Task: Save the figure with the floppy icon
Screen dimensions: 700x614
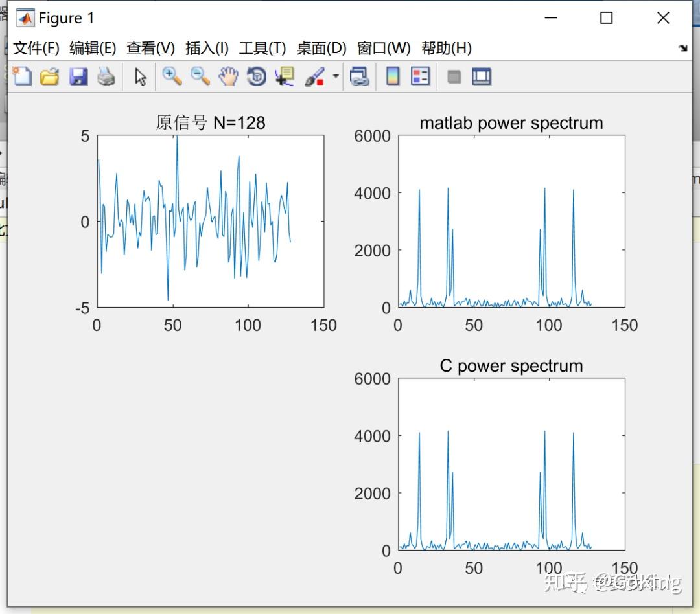Action: coord(78,76)
